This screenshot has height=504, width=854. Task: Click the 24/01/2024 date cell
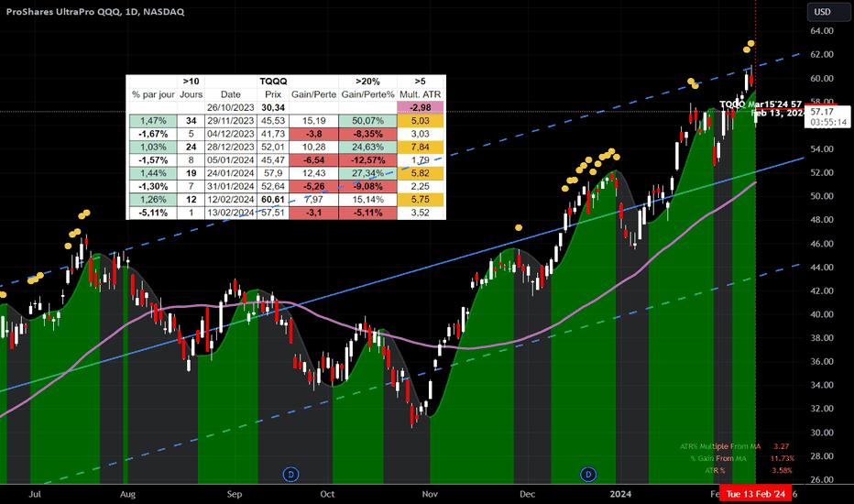coord(230,172)
